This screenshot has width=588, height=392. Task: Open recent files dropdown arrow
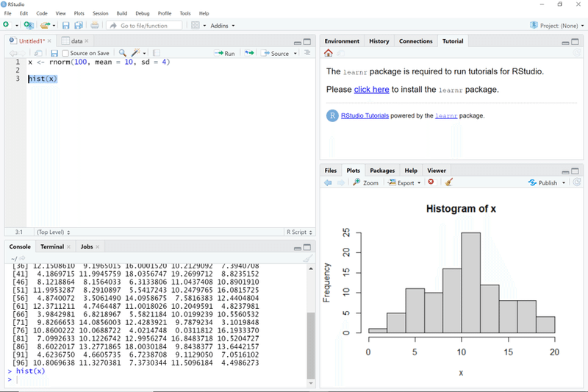54,26
